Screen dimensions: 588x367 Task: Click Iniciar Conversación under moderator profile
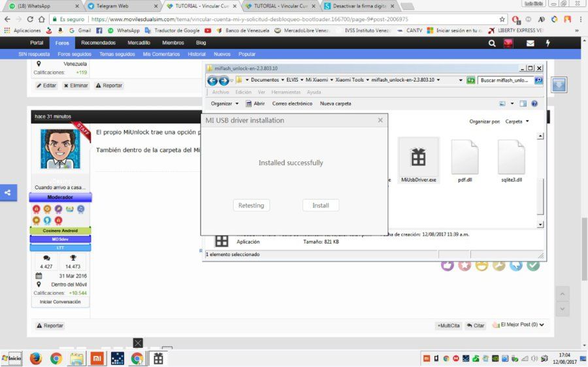(60, 302)
